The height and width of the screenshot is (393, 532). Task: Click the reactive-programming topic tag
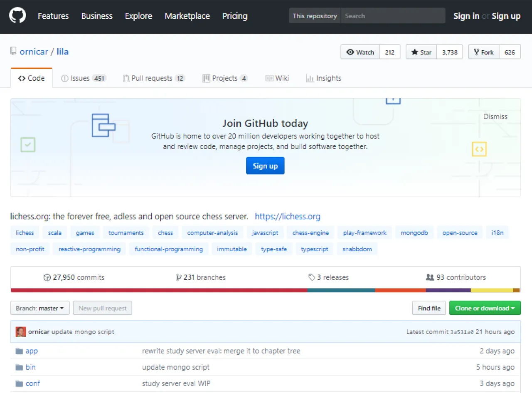pos(89,249)
